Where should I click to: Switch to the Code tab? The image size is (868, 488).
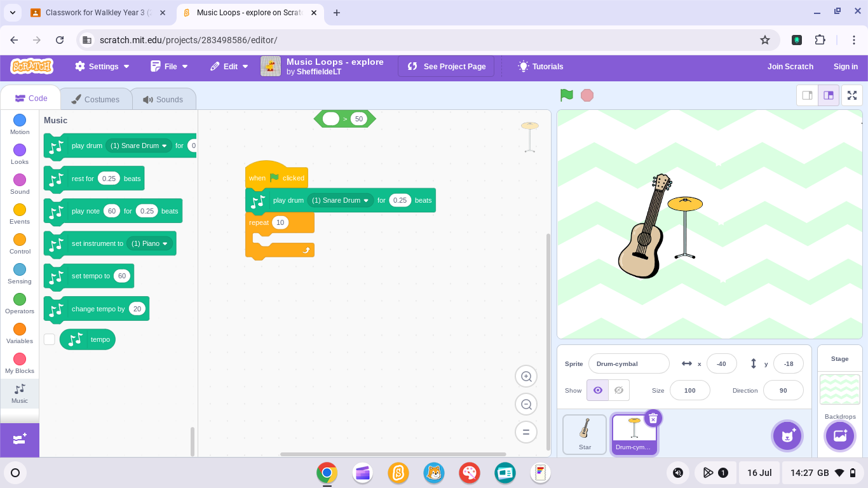(31, 98)
